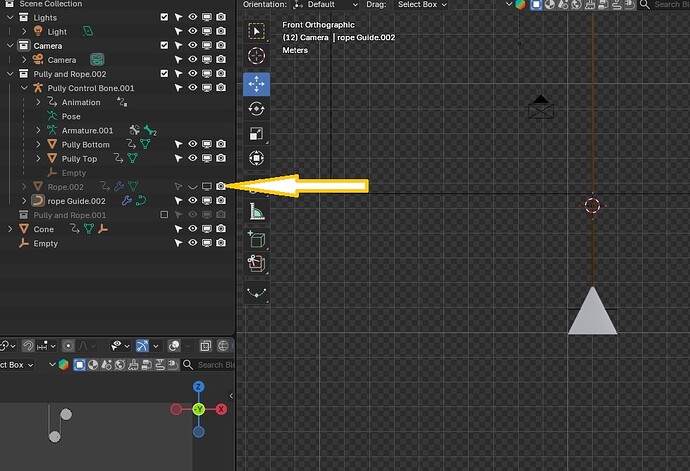This screenshot has width=690, height=471.
Task: Open the gizmo options dropdown arrow
Action: pos(155,346)
